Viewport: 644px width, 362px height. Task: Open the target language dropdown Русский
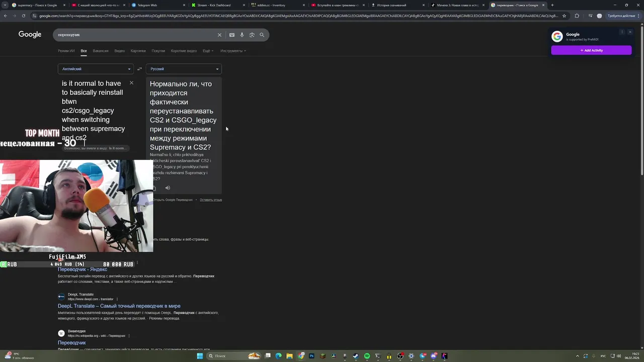tap(184, 69)
